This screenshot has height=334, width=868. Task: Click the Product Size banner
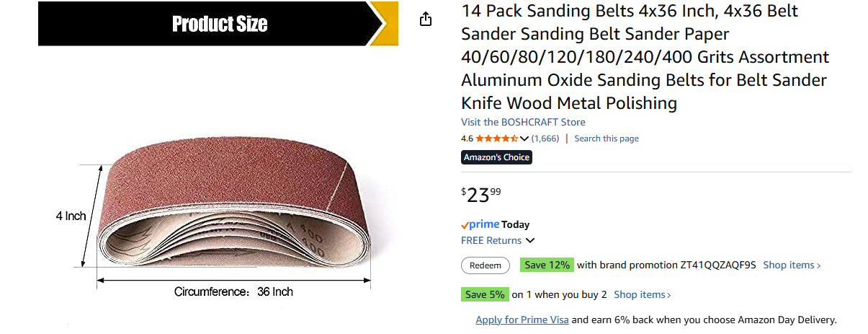click(x=218, y=24)
